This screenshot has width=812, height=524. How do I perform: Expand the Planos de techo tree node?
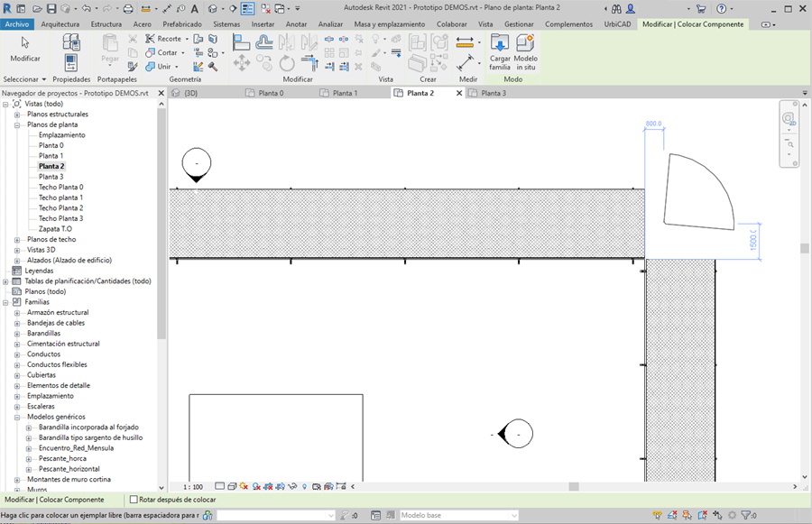pyautogui.click(x=17, y=240)
